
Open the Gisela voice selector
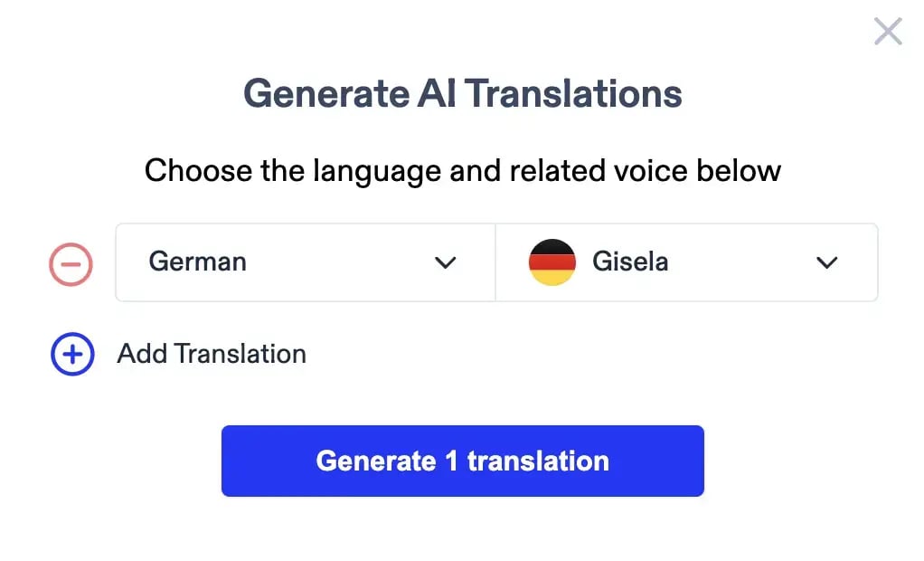(687, 262)
